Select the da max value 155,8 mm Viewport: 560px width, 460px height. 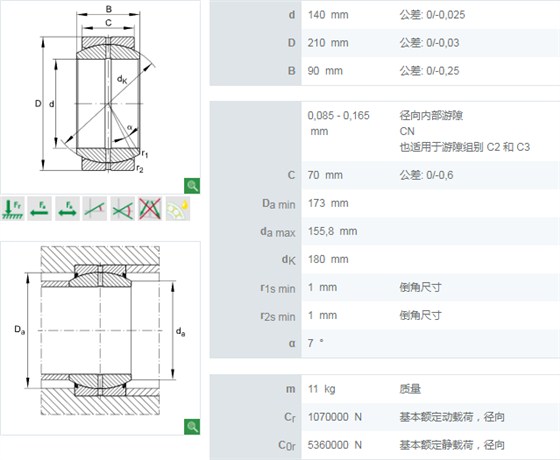332,231
